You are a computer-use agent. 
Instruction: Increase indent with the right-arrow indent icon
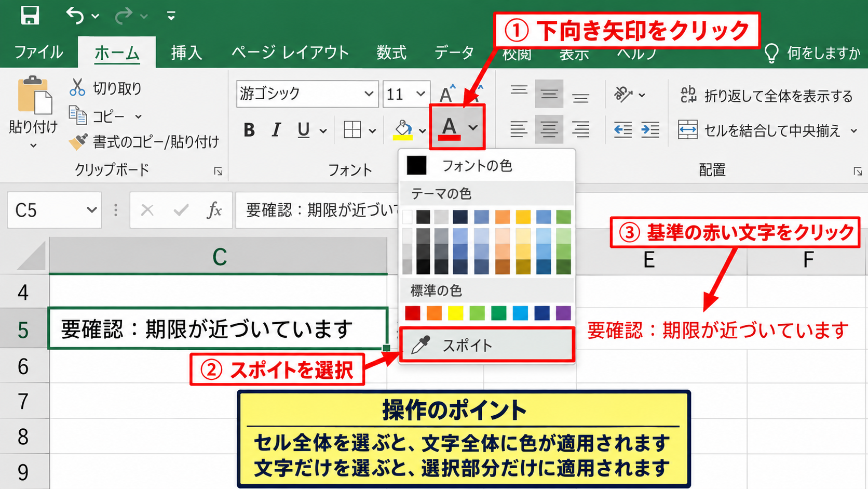point(650,129)
